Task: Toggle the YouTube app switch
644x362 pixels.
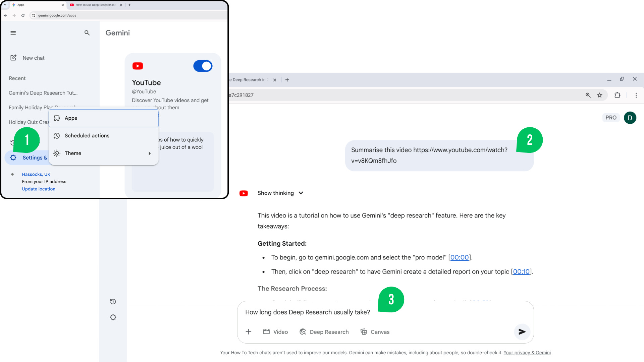Action: [203, 66]
